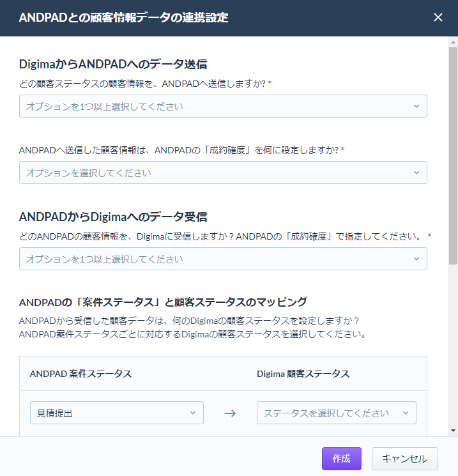The height and width of the screenshot is (476, 458).
Task: Click the キャンセル button
Action: (404, 458)
